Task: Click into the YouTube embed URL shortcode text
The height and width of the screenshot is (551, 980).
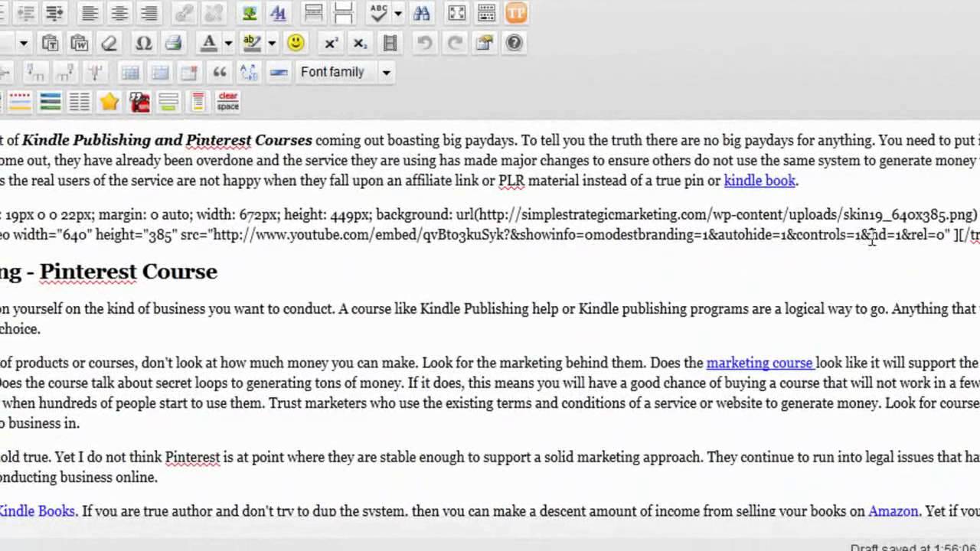Action: coord(490,235)
